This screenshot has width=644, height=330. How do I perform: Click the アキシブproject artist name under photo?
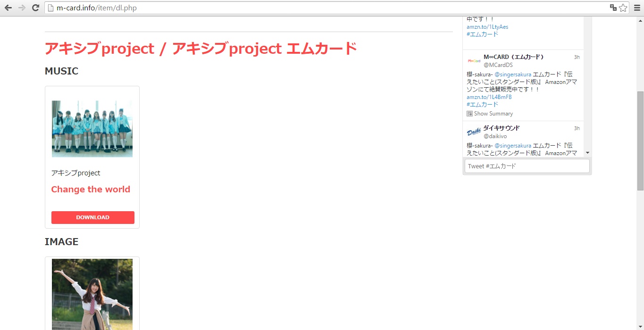pos(75,173)
